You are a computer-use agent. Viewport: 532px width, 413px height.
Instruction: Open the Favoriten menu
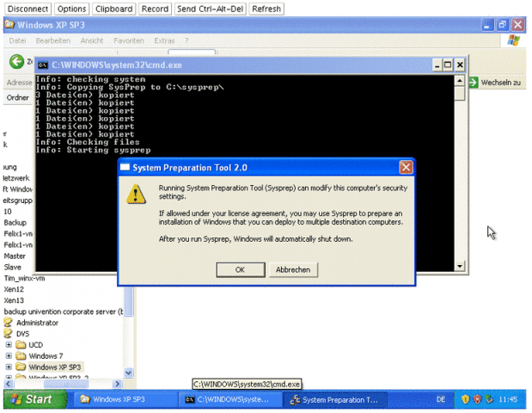(129, 40)
